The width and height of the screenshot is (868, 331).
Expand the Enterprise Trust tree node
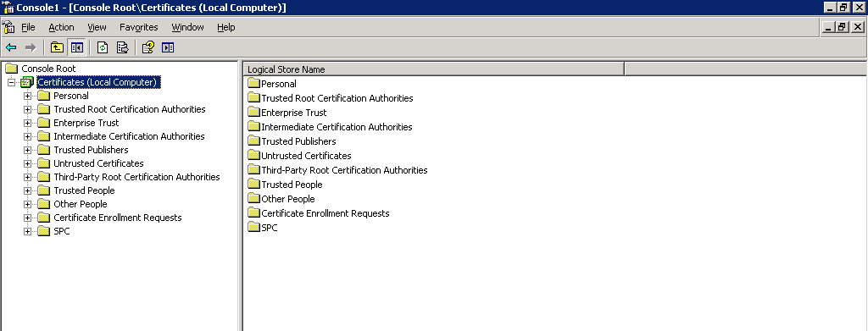point(27,123)
